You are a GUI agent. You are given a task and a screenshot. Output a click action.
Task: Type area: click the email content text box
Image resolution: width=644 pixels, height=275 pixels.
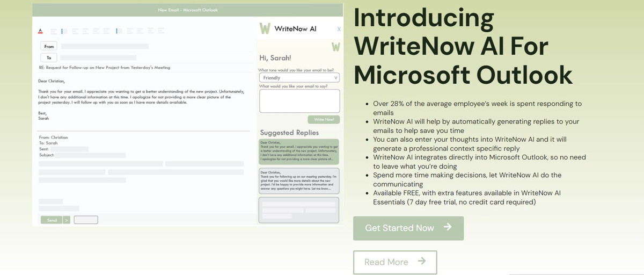299,101
